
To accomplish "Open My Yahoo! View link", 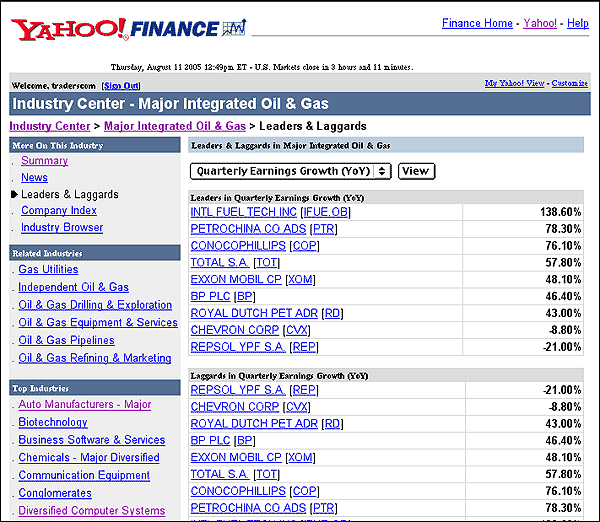I will click(514, 83).
